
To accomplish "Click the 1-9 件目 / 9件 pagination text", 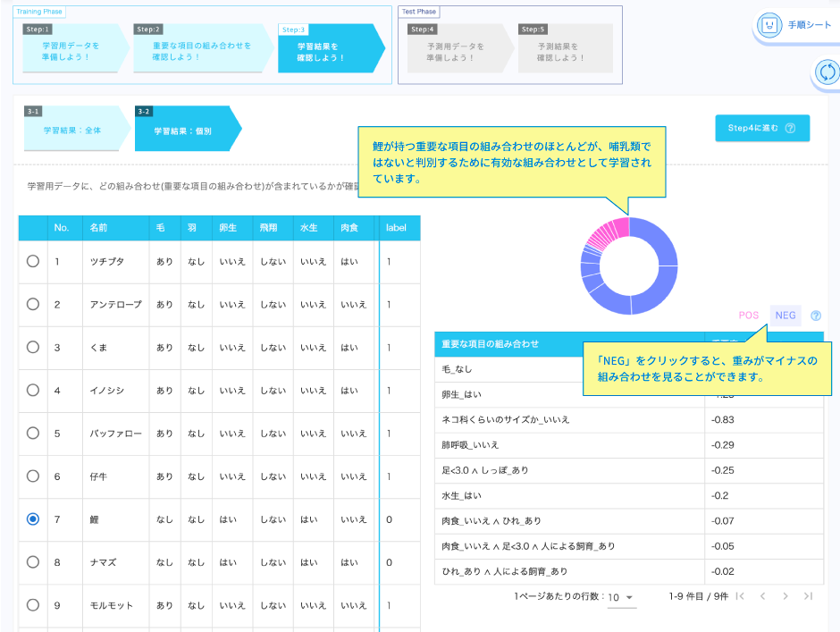I will [x=699, y=596].
